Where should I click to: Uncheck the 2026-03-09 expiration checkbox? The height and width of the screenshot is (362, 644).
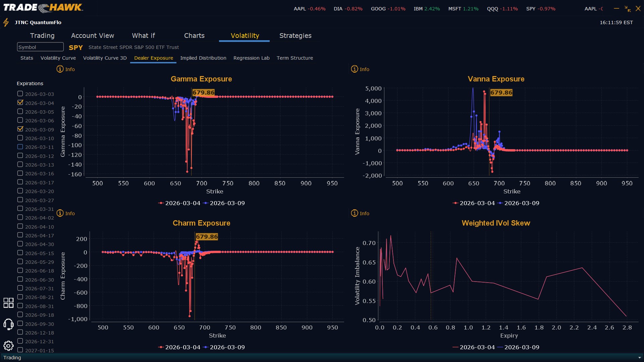(x=20, y=129)
